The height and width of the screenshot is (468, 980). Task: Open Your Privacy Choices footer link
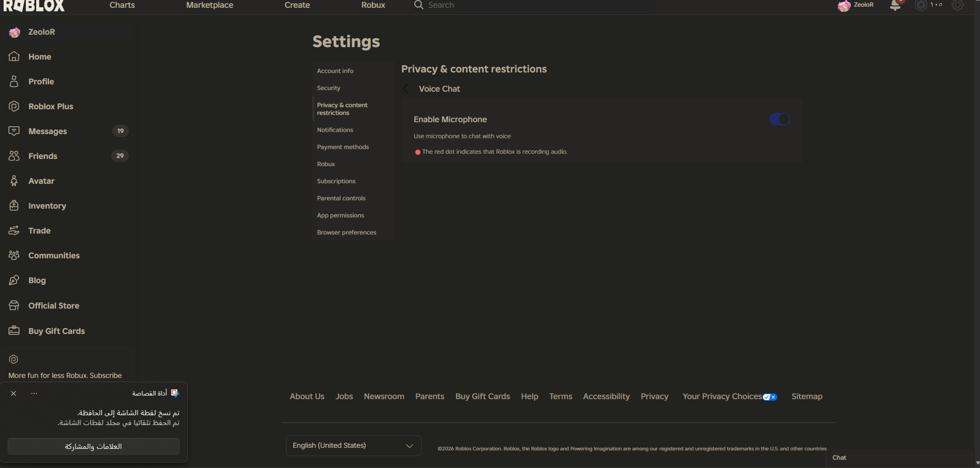pos(730,397)
